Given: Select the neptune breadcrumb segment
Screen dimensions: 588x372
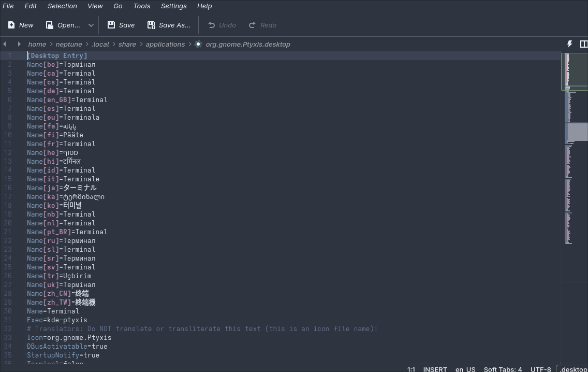Looking at the screenshot, I should [69, 44].
